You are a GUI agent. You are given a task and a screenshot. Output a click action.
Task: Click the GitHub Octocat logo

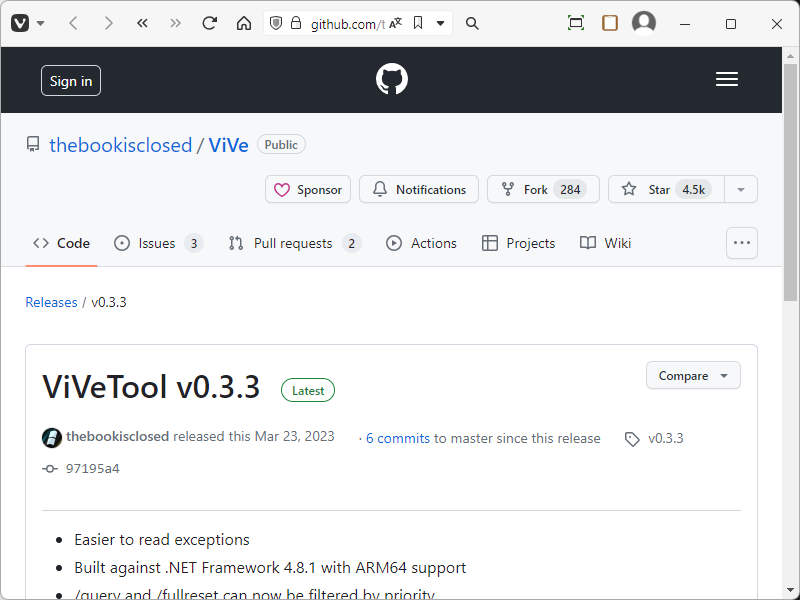point(392,79)
